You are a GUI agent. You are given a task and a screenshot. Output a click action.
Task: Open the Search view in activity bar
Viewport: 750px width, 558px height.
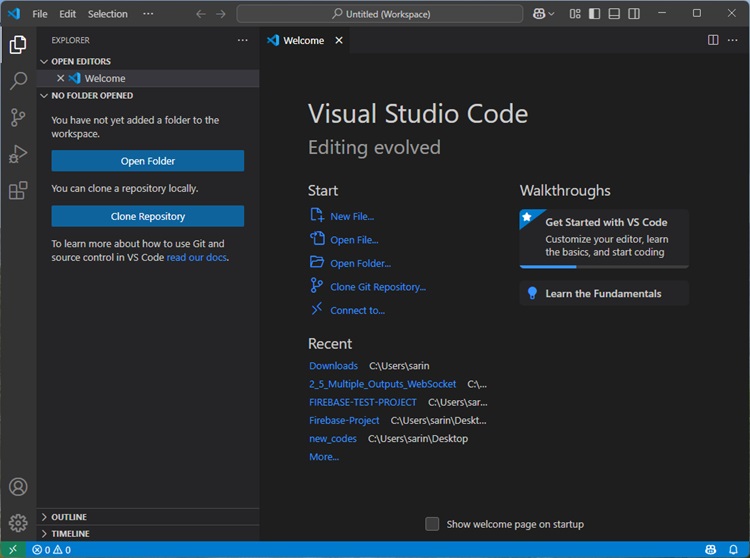[18, 81]
